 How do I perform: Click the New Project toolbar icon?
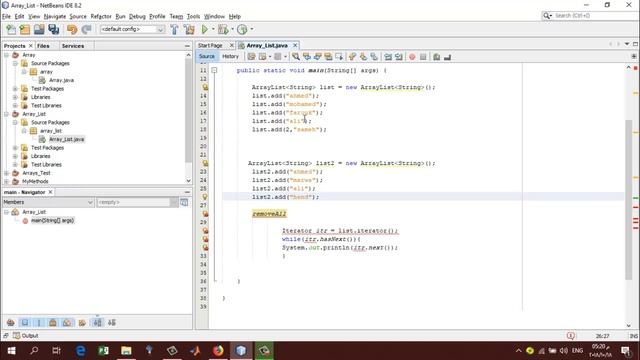[x=25, y=29]
